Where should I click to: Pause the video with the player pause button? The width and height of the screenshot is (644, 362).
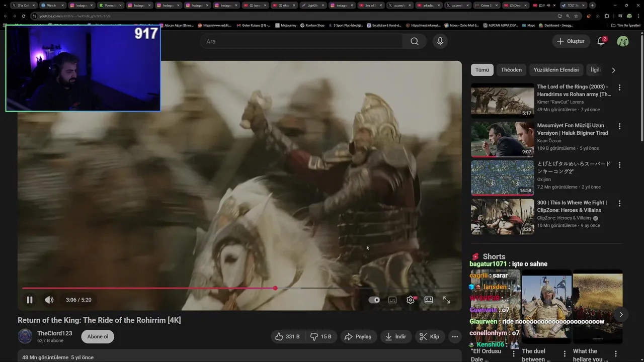(30, 300)
